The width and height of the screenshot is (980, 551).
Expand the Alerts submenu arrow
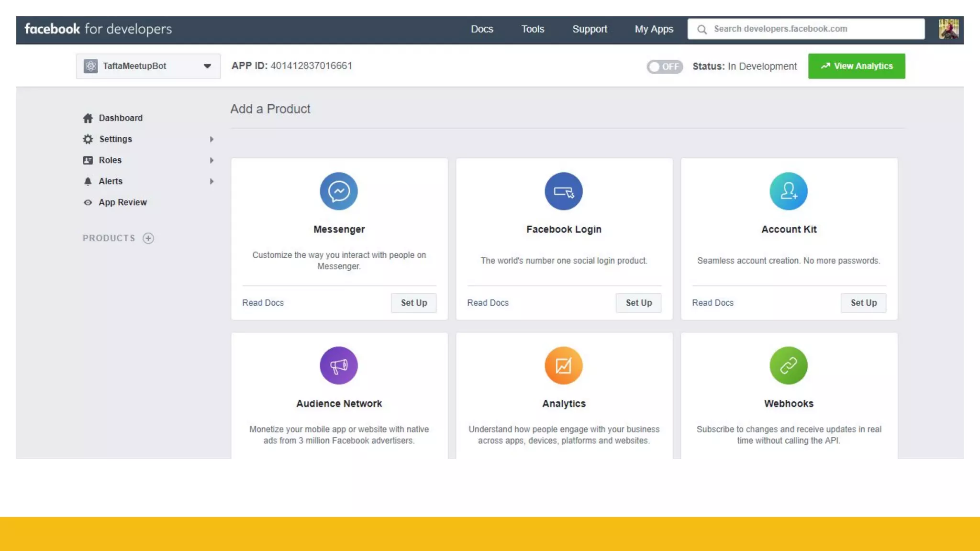(212, 181)
